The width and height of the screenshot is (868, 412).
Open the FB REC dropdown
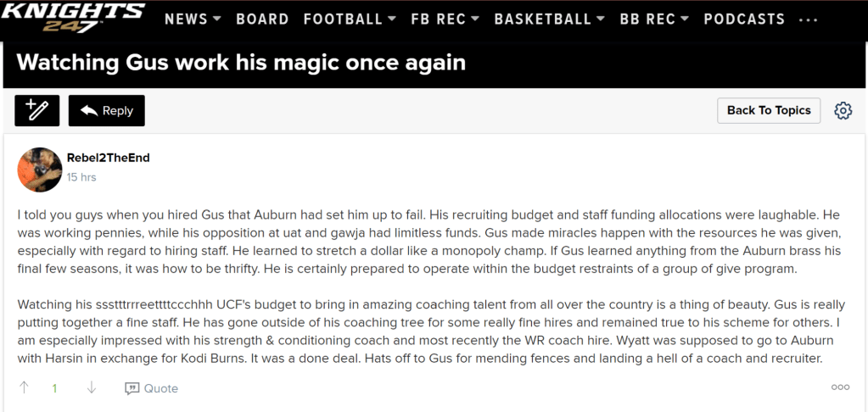click(445, 19)
